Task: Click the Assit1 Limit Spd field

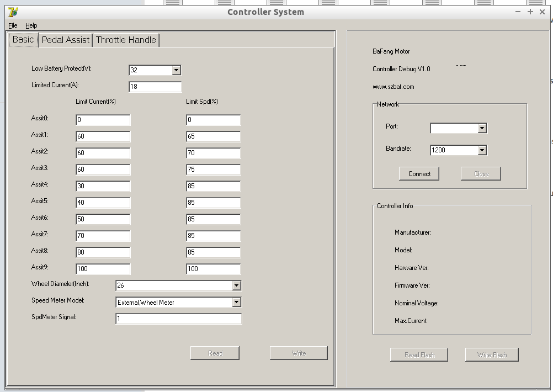Action: [214, 136]
